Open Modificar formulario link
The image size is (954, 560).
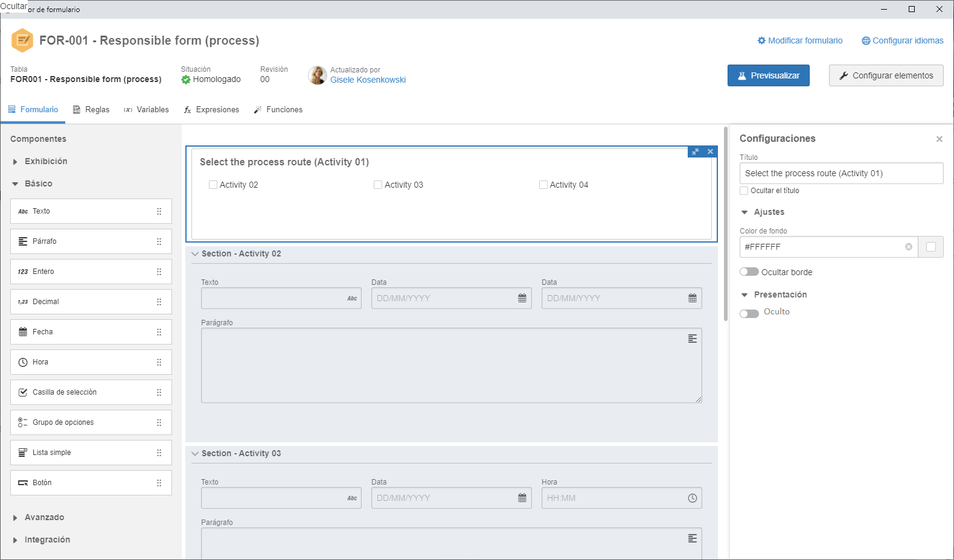pyautogui.click(x=800, y=40)
